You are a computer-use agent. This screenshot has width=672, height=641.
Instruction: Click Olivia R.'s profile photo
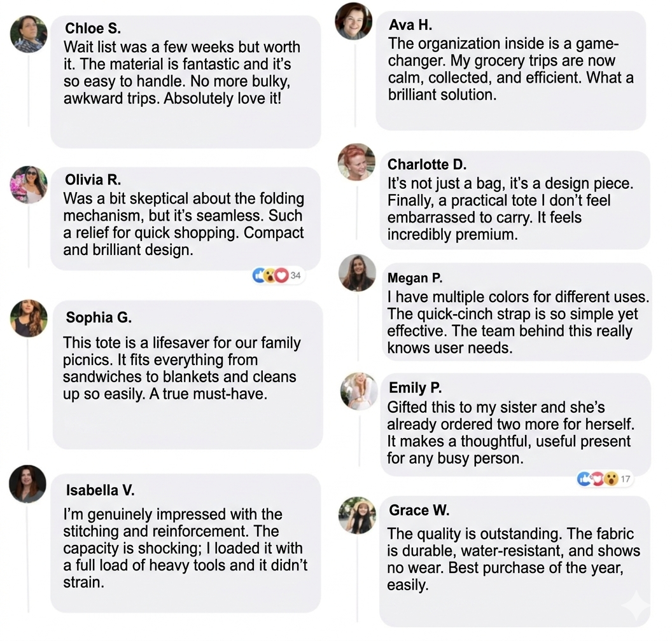[x=29, y=184]
